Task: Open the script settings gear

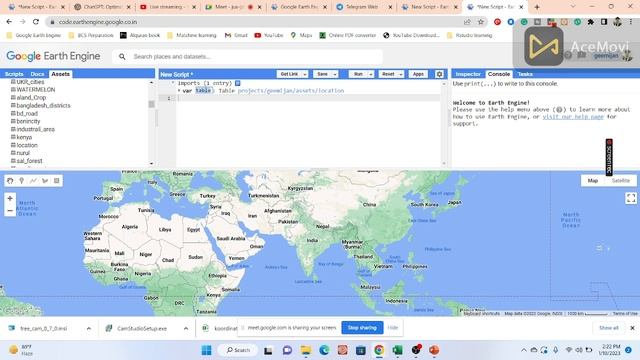Action: pyautogui.click(x=439, y=74)
